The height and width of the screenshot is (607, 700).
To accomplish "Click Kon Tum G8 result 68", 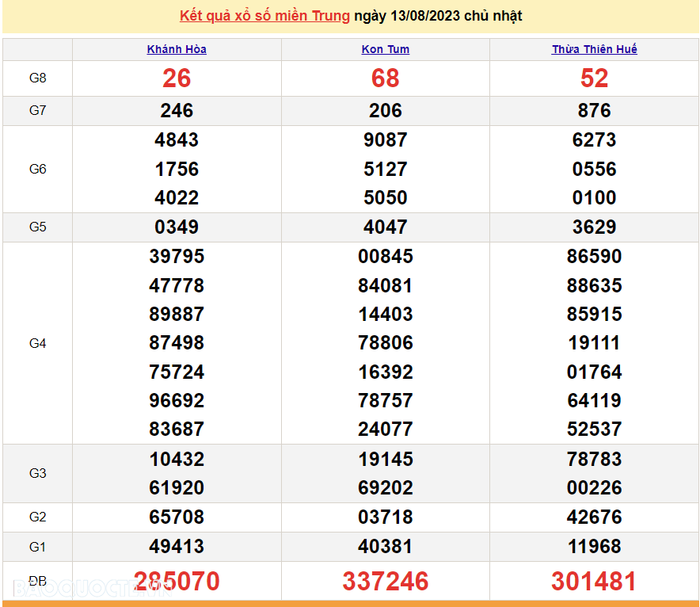I will tap(386, 78).
